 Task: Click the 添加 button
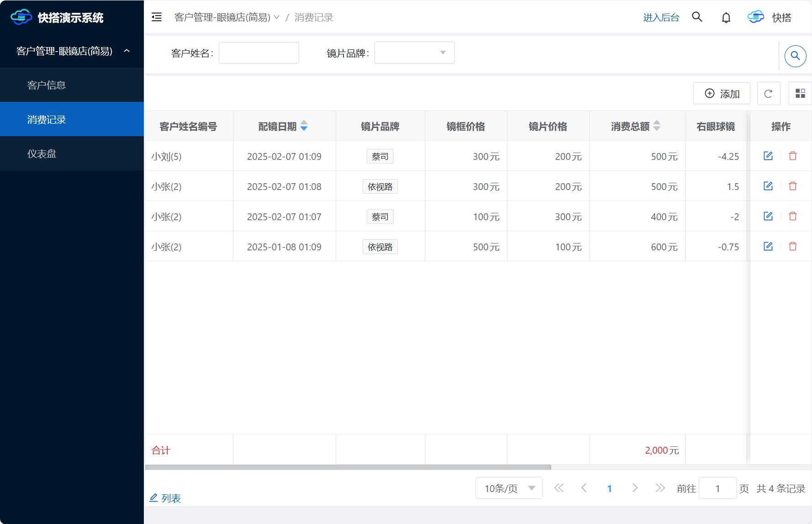[x=722, y=94]
